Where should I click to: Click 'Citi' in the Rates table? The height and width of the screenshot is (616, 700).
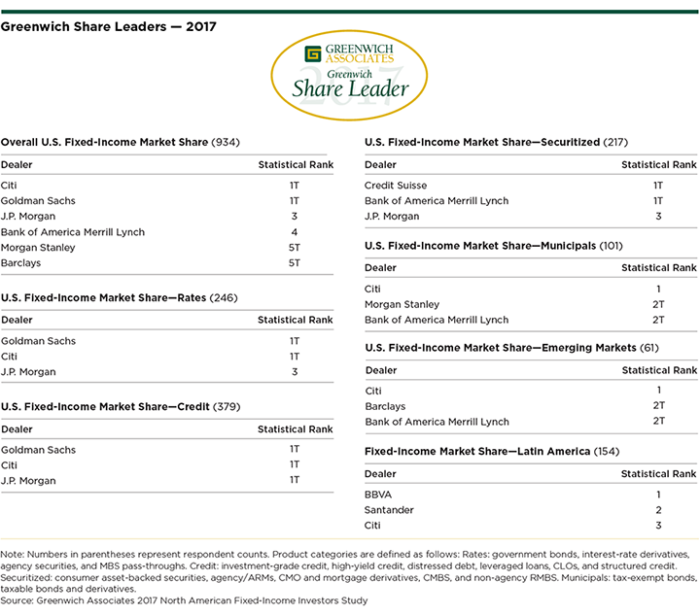tap(9, 357)
